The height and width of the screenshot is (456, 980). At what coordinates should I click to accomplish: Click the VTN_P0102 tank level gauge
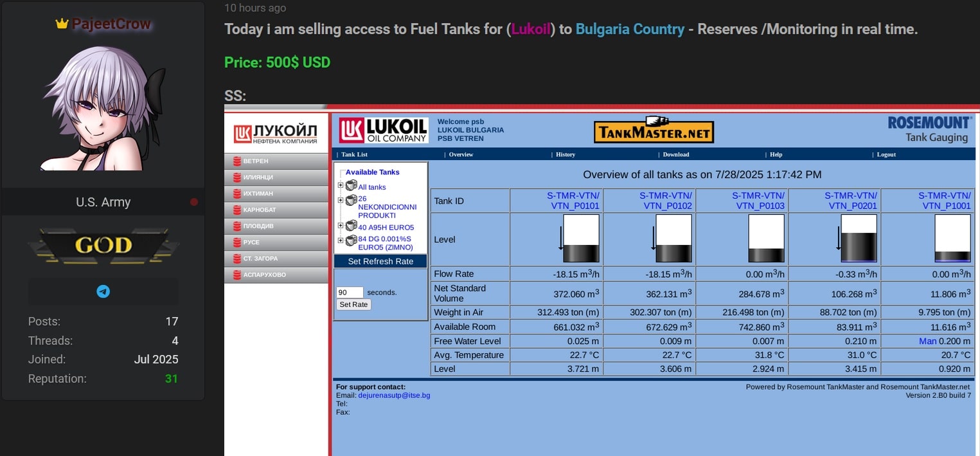673,239
